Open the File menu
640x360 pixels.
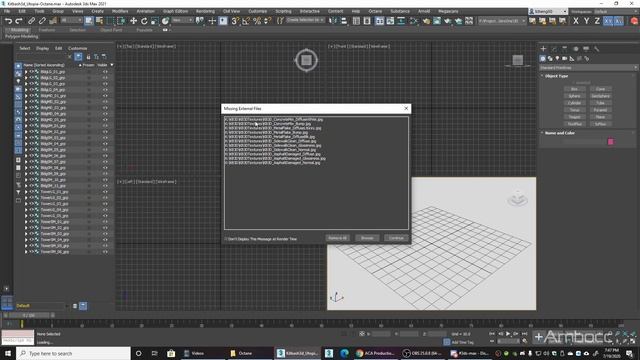7,11
